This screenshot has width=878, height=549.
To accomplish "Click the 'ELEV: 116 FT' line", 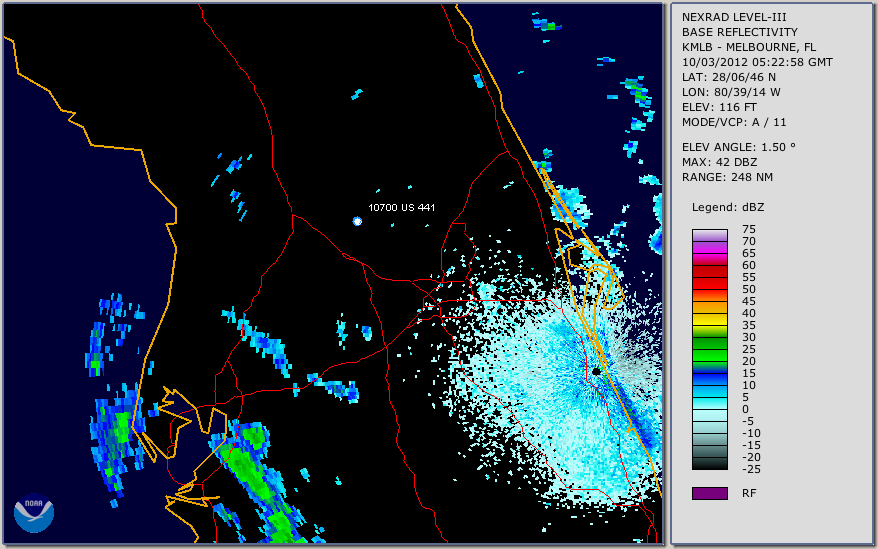I will coord(719,107).
